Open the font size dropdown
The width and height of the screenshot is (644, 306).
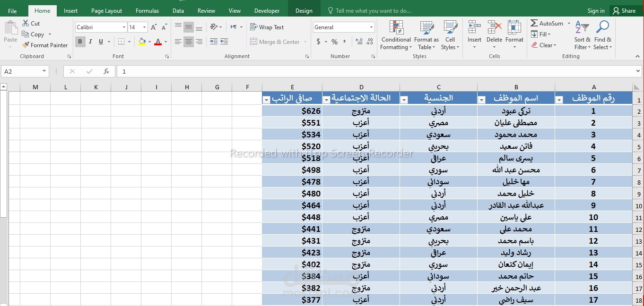[144, 27]
